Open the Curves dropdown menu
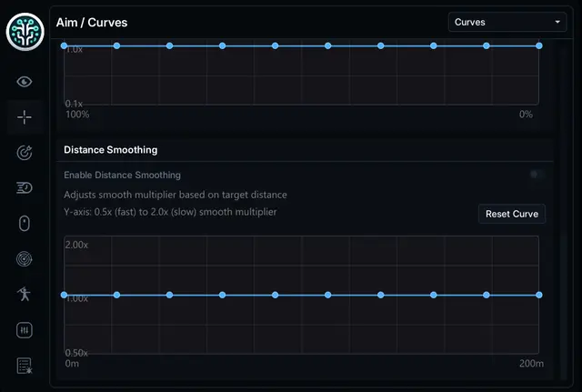Image resolution: width=582 pixels, height=392 pixels. pyautogui.click(x=507, y=22)
